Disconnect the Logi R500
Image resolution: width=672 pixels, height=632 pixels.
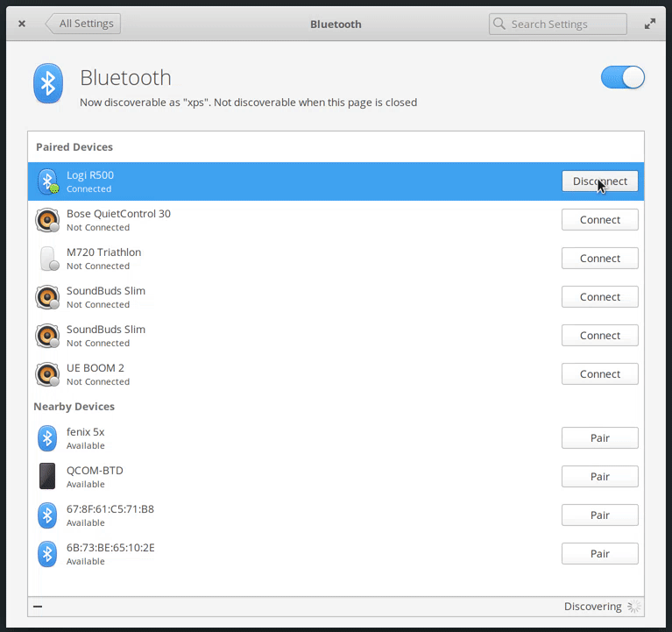[x=599, y=181]
